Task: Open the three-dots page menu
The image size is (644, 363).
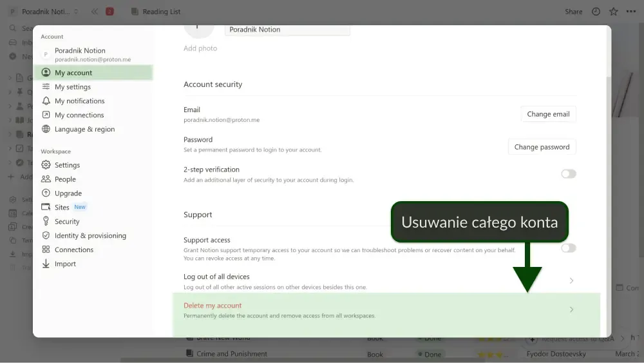Action: [x=631, y=12]
